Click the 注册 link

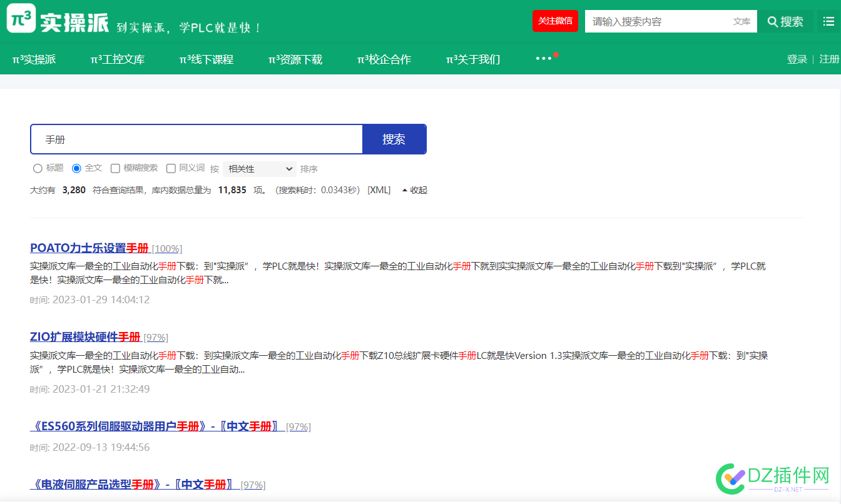tap(829, 59)
